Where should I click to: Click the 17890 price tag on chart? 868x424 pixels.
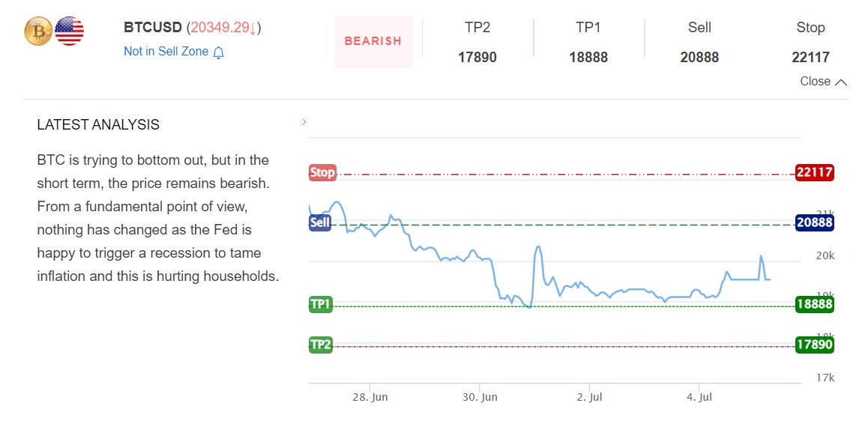click(814, 345)
